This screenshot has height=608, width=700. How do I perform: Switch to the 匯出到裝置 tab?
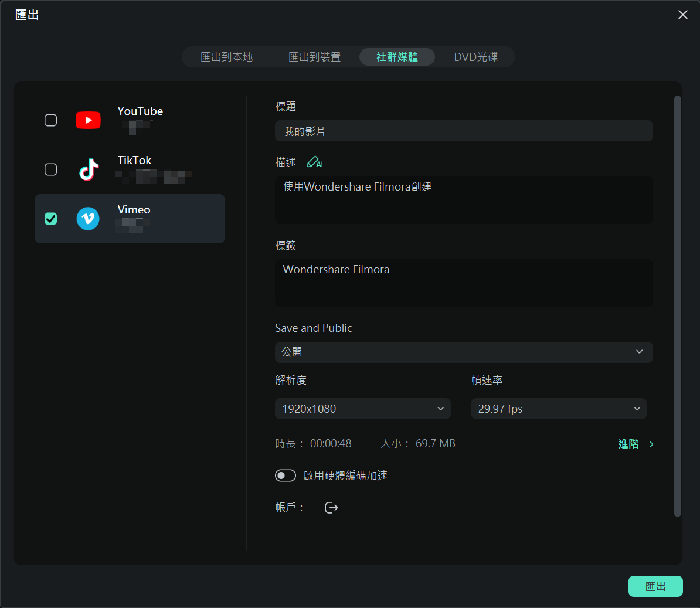point(315,57)
